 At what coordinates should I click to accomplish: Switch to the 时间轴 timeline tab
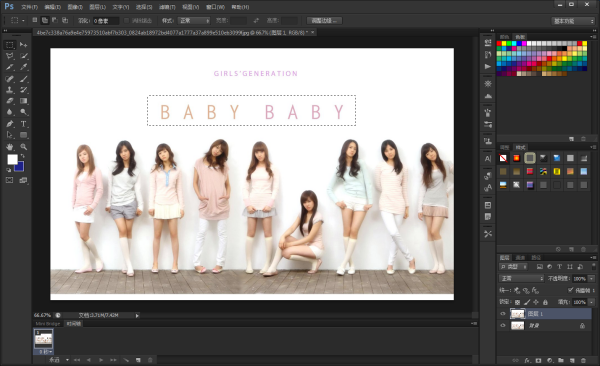pos(74,324)
